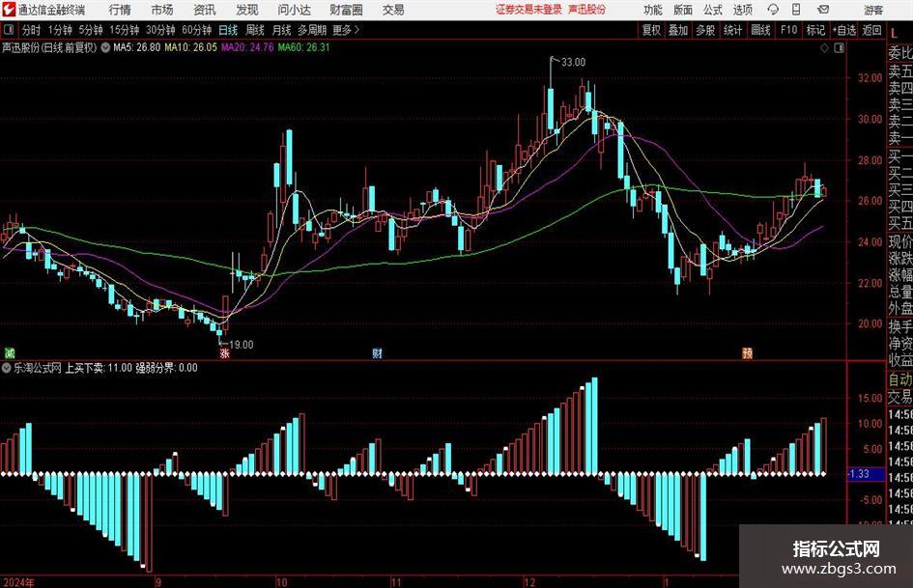
Task: Click the MA5: 26.80 indicator value
Action: 137,47
